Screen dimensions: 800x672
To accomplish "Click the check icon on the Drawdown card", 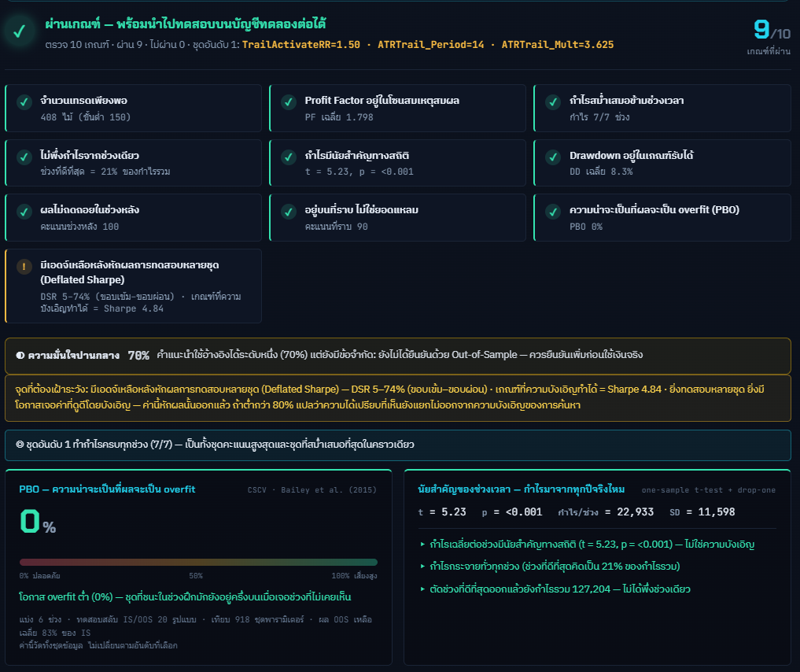I will (553, 157).
